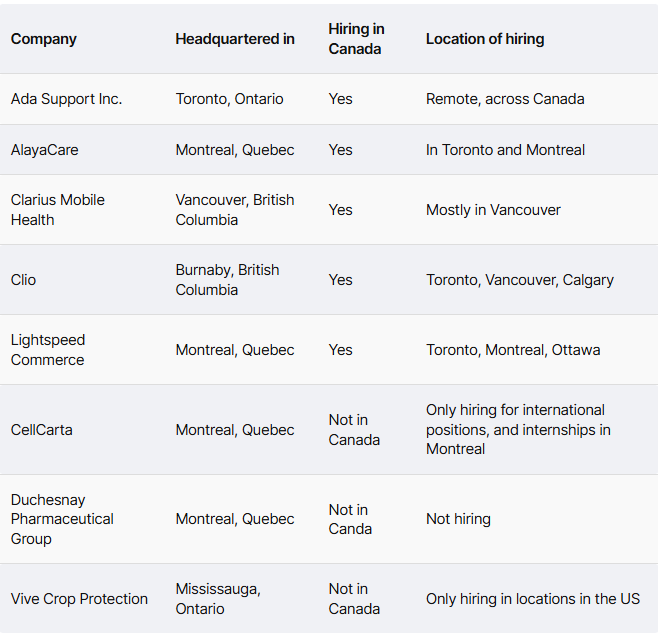Screen dimensions: 658x634
Task: Click Clarius Mobile Health cell
Action: click(x=58, y=210)
